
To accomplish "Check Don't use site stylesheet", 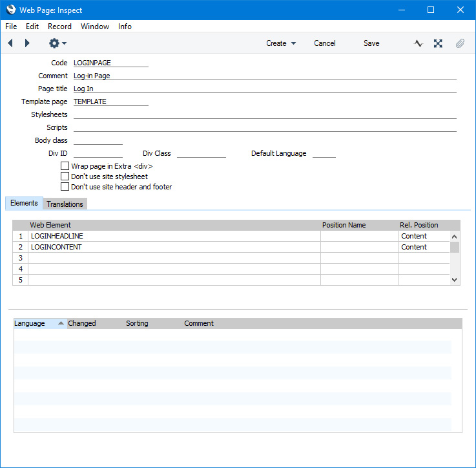I will pos(65,176).
